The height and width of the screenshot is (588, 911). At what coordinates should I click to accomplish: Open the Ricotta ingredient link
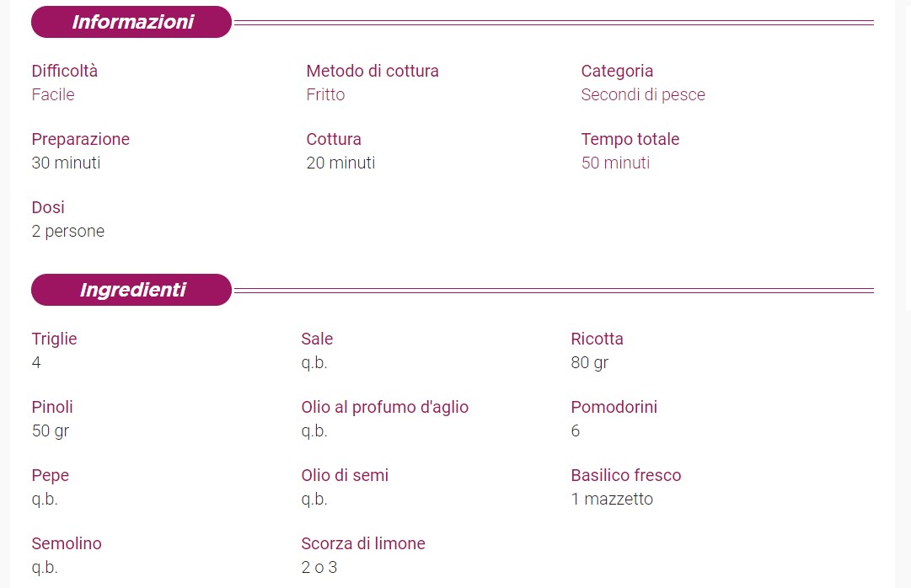597,339
